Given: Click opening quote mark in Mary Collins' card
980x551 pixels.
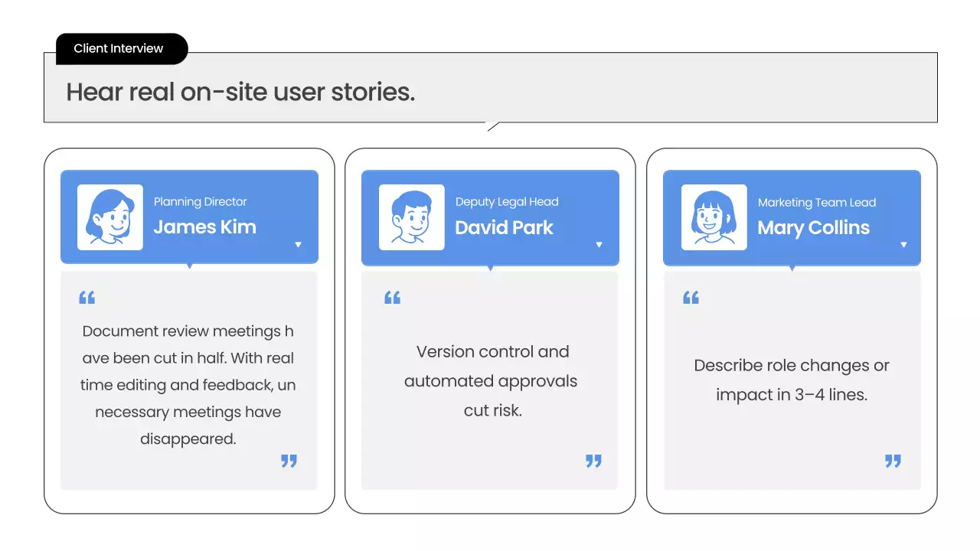Looking at the screenshot, I should pos(691,298).
